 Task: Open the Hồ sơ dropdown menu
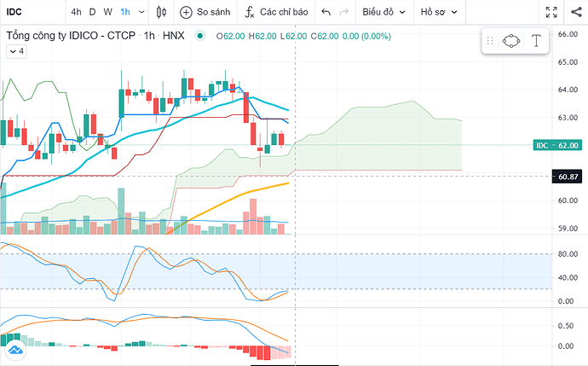point(439,12)
